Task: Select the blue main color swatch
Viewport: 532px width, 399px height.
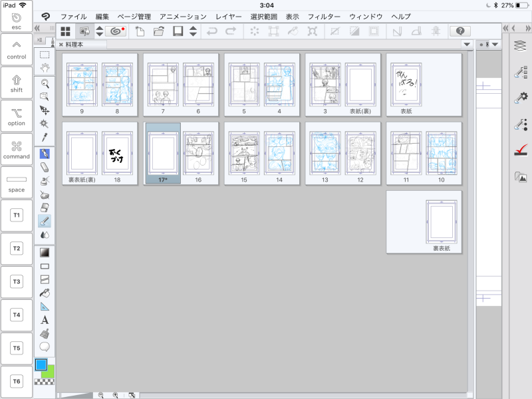Action: [x=41, y=364]
